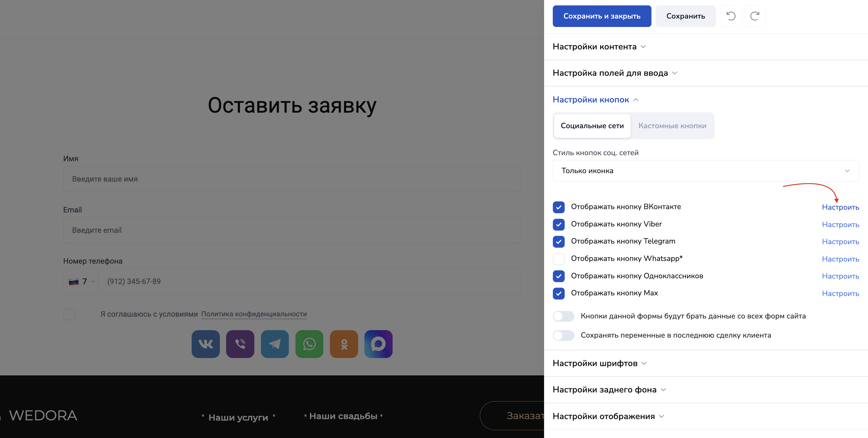The height and width of the screenshot is (438, 868).
Task: Select the Социальные сети tab
Action: coord(592,126)
